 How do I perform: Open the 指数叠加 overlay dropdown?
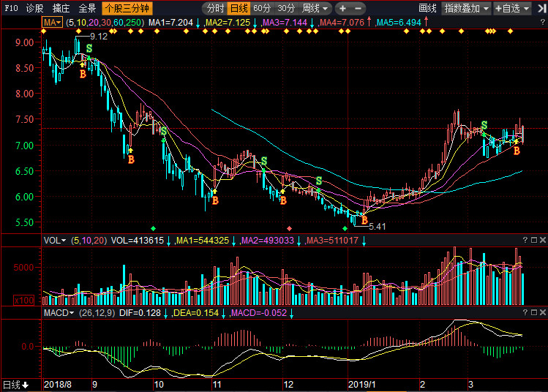pyautogui.click(x=467, y=9)
